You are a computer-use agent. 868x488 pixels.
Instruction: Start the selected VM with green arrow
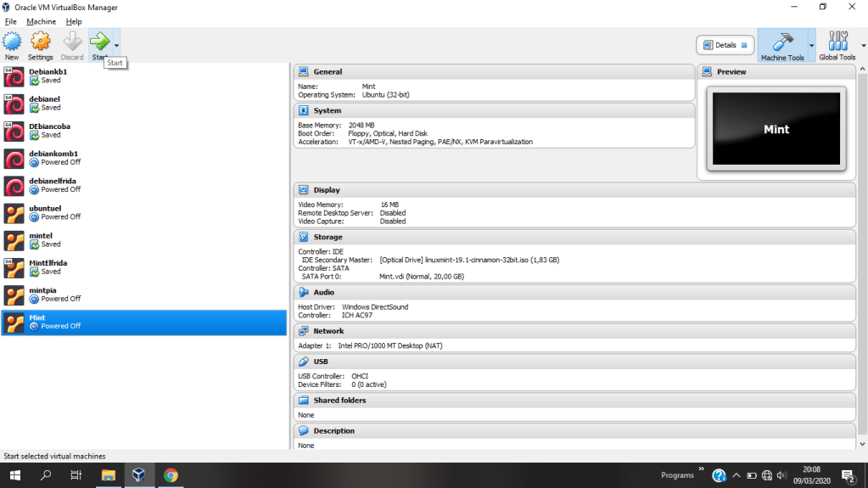[100, 42]
